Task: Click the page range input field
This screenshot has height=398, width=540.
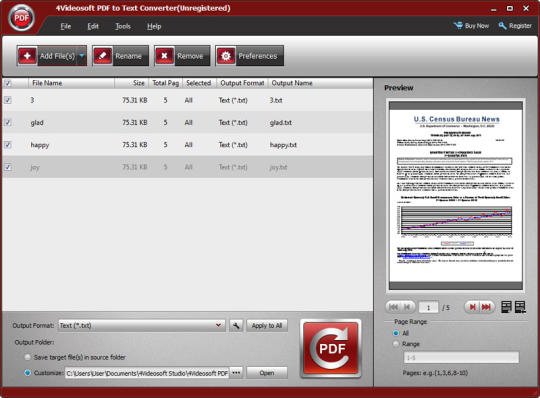Action: click(461, 358)
